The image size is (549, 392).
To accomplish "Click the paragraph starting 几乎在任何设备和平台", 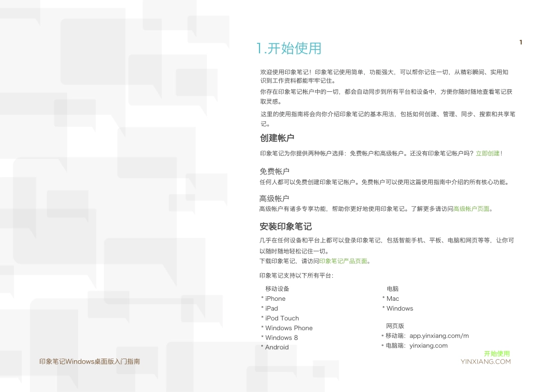I will click(x=387, y=245).
